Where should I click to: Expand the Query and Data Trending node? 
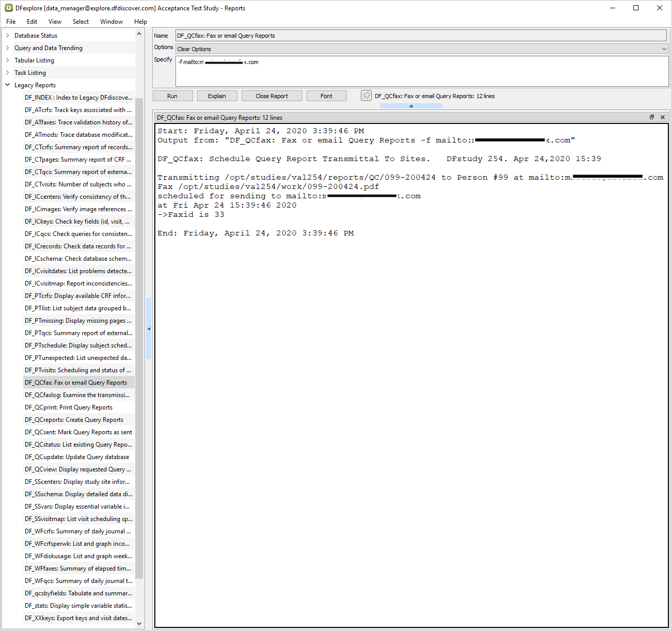point(7,48)
